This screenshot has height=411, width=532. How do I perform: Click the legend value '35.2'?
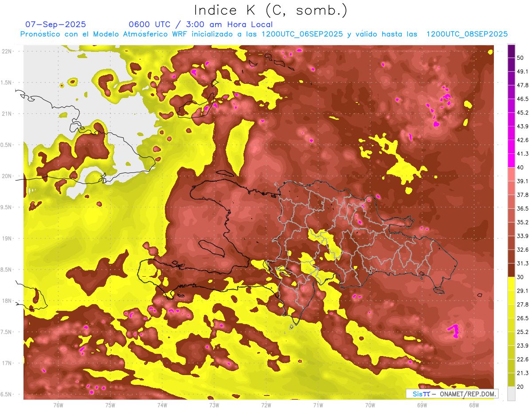[x=522, y=222]
